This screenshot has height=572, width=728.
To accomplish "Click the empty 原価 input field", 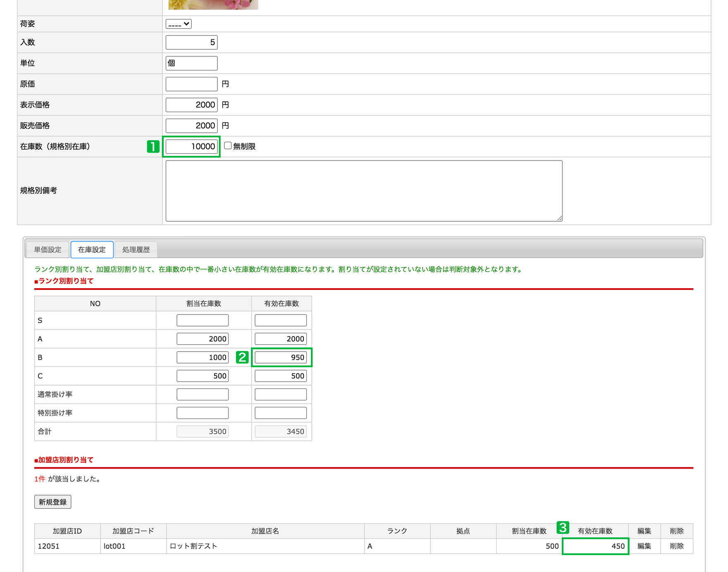I will [191, 84].
